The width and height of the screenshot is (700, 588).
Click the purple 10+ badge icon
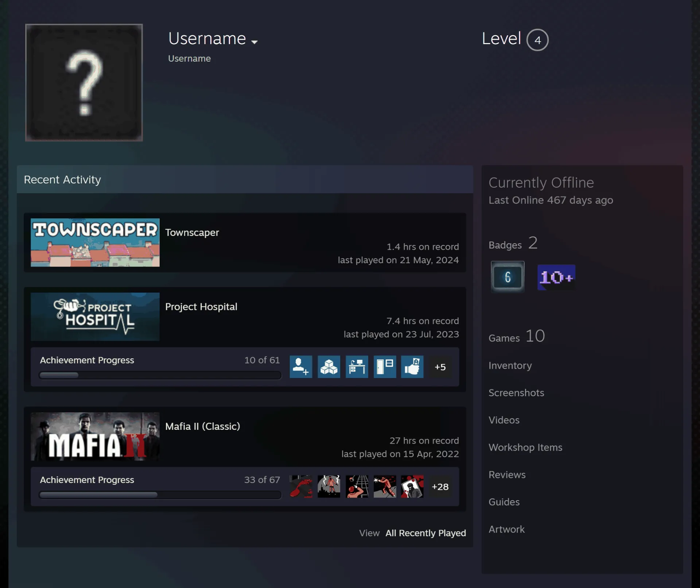click(556, 277)
